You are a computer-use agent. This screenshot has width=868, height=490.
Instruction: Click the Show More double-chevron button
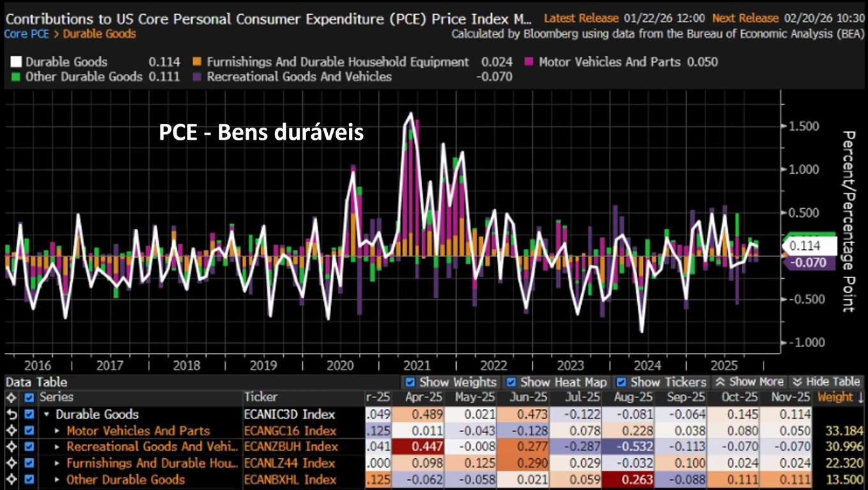click(748, 382)
